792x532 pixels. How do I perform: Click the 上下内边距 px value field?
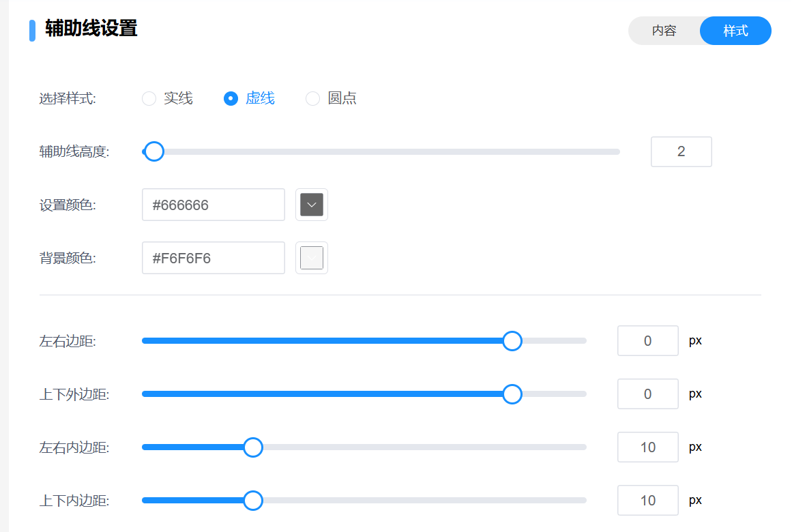click(647, 501)
